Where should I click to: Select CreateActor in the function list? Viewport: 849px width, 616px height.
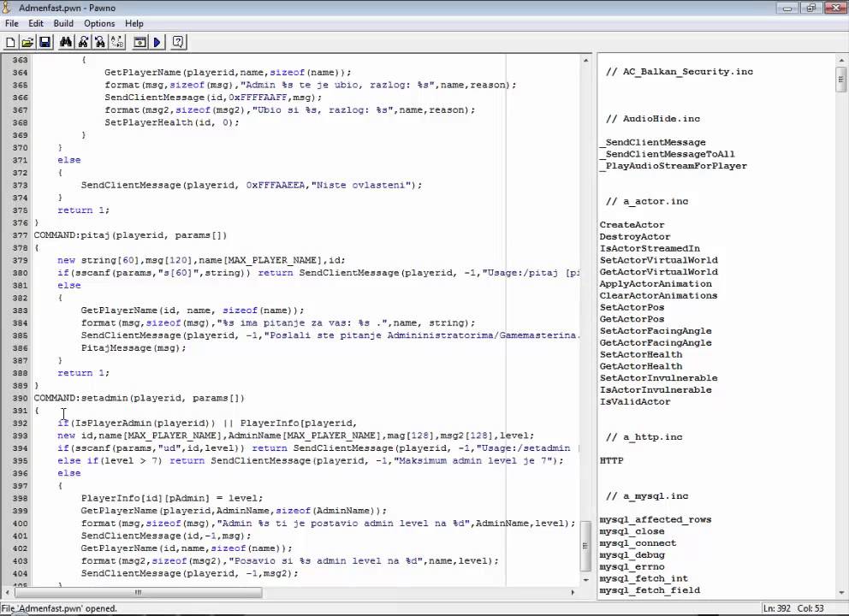(x=632, y=225)
